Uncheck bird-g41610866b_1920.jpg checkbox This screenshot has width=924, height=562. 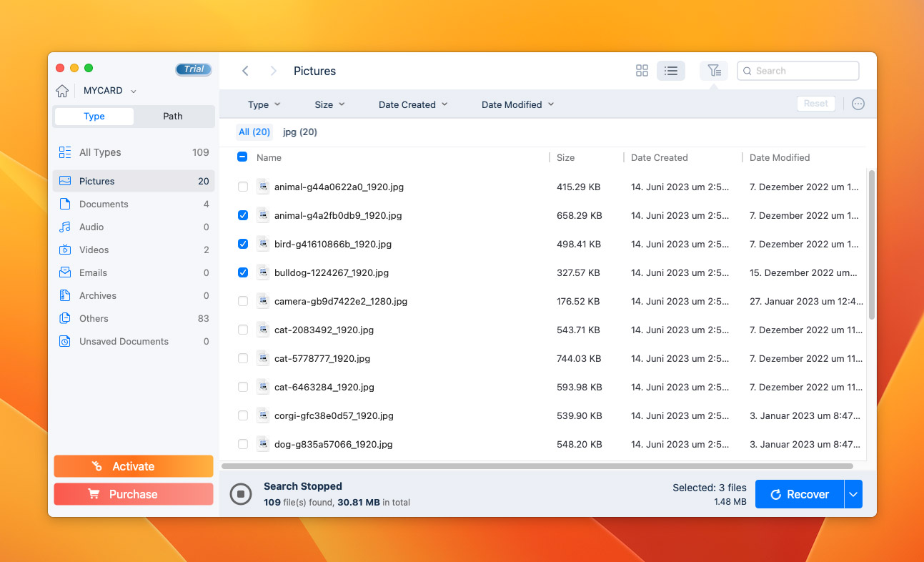pyautogui.click(x=243, y=244)
